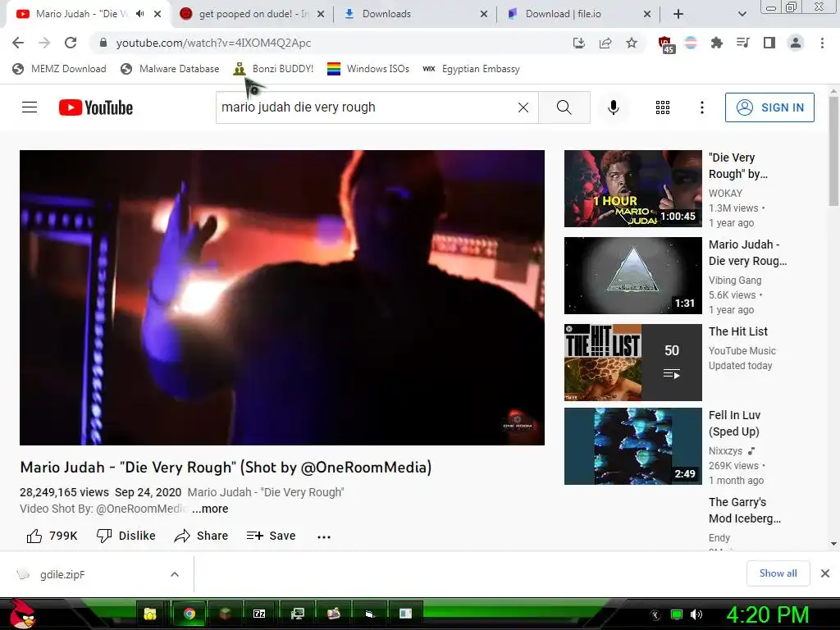Open the volume speaker tray icon

tap(696, 614)
